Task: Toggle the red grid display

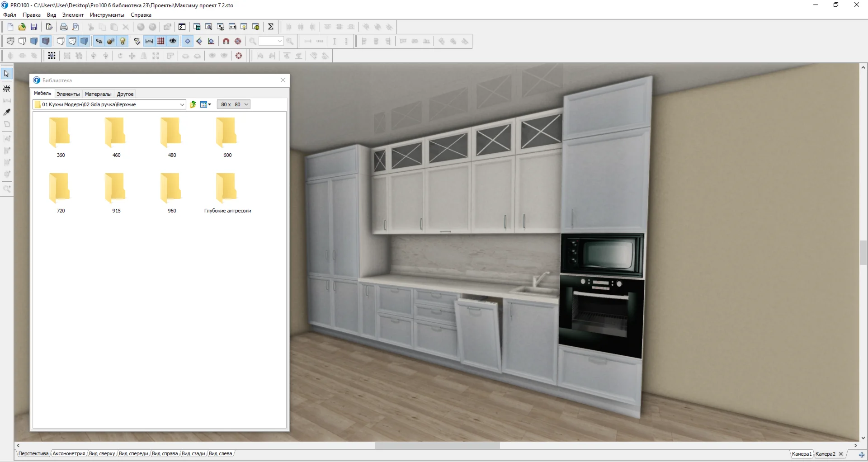Action: [x=161, y=42]
